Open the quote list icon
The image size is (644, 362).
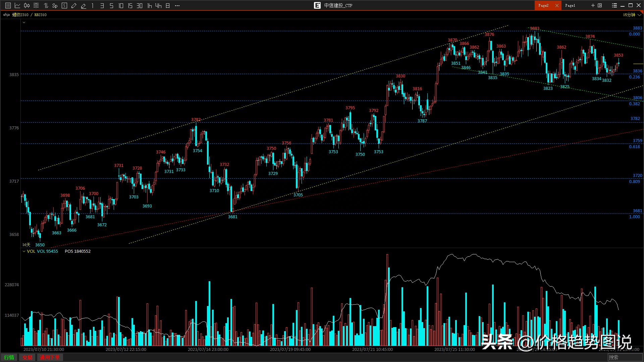pos(8,5)
